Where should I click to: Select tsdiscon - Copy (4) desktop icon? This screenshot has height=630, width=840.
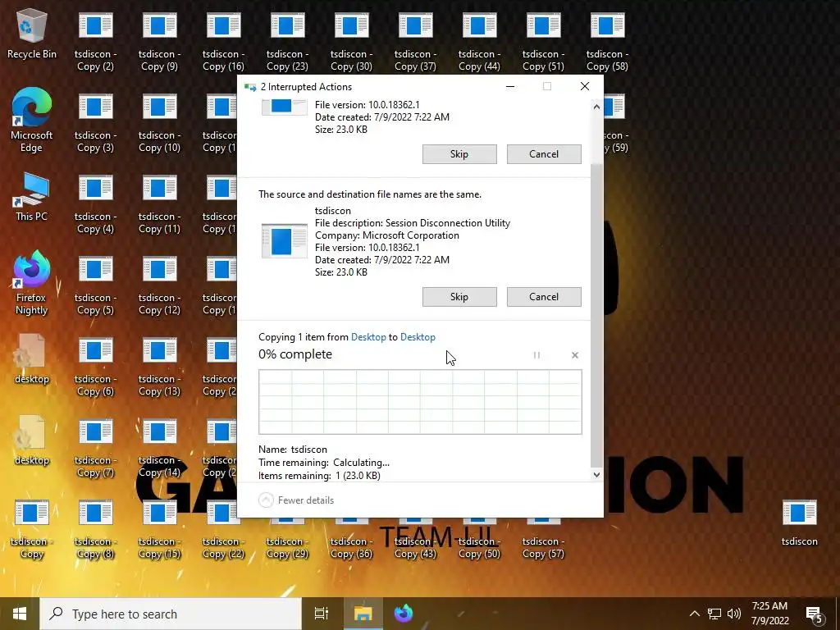click(x=95, y=205)
